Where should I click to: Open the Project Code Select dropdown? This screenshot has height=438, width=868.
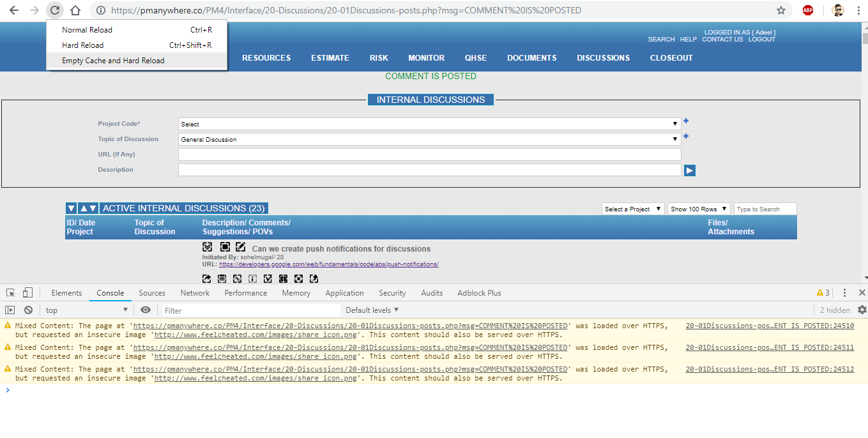429,125
